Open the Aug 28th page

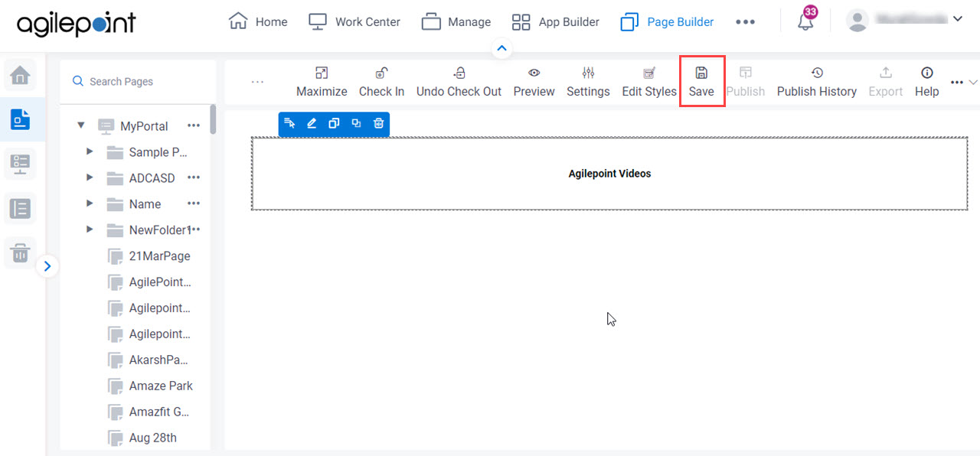(152, 438)
